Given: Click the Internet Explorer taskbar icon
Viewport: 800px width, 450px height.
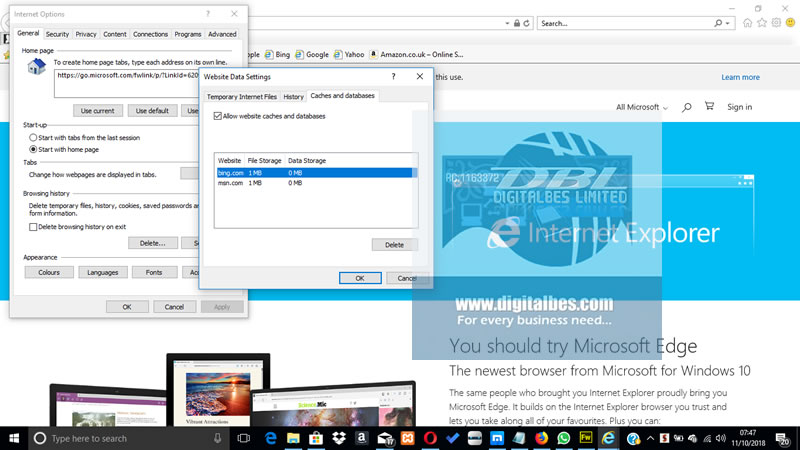Looking at the screenshot, I should (608, 438).
